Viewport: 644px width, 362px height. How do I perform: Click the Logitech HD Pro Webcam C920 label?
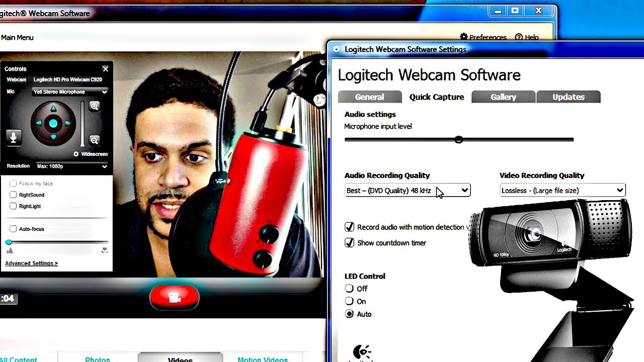coord(68,79)
